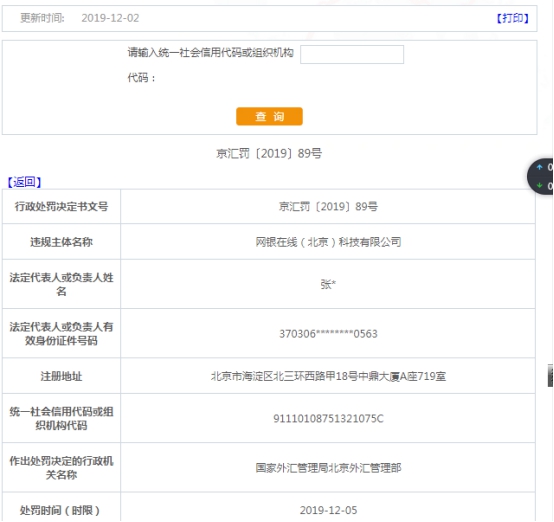
Task: Click the penalty date 2019-12-05
Action: tap(328, 510)
